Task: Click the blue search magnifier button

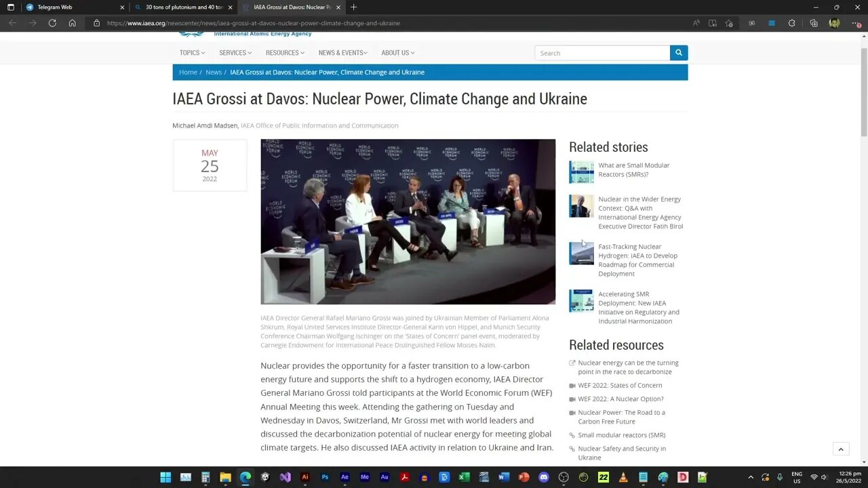Action: point(679,53)
